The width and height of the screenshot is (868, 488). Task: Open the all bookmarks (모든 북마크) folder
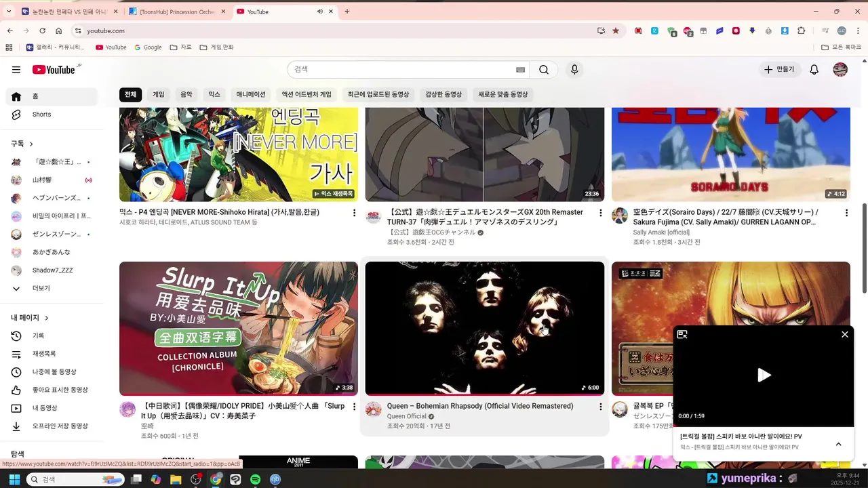click(841, 47)
